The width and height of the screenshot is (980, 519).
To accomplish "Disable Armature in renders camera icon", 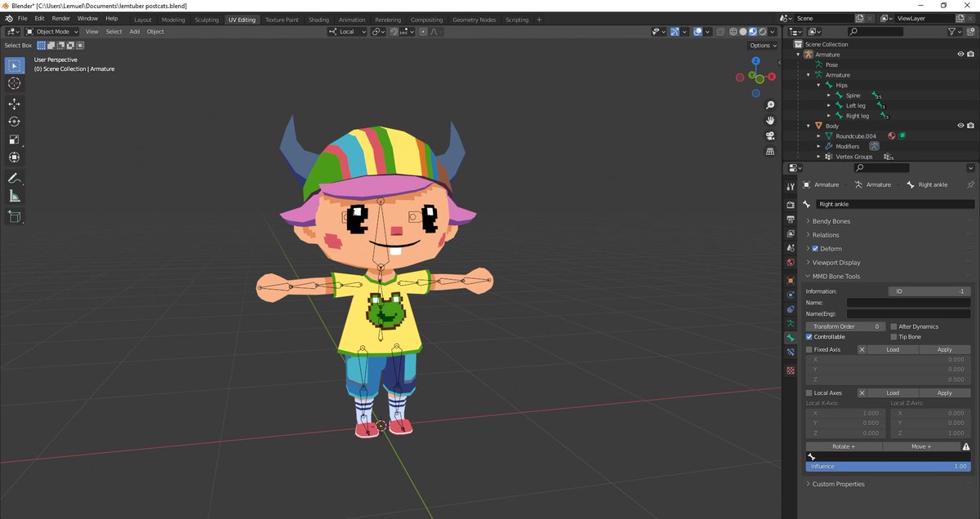I will point(970,55).
